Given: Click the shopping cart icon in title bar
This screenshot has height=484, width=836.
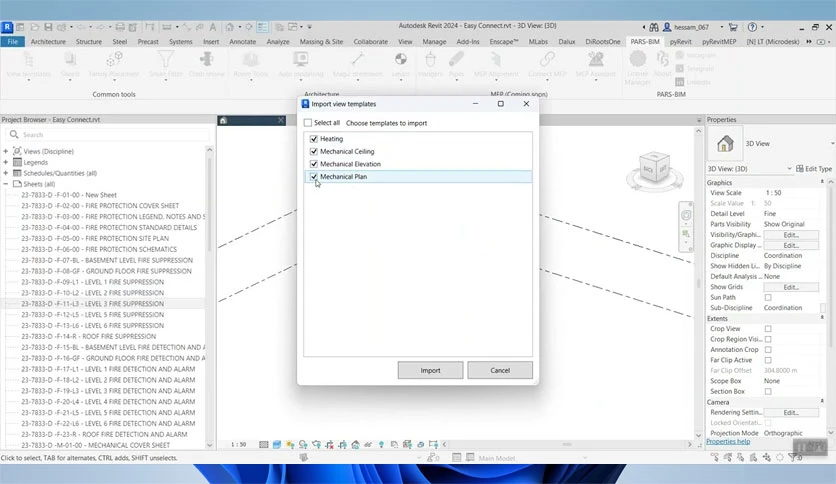Looking at the screenshot, I should point(733,27).
